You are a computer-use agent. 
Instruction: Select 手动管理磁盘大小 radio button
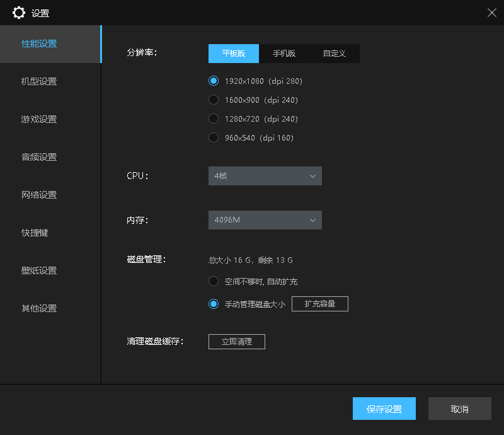pyautogui.click(x=214, y=304)
